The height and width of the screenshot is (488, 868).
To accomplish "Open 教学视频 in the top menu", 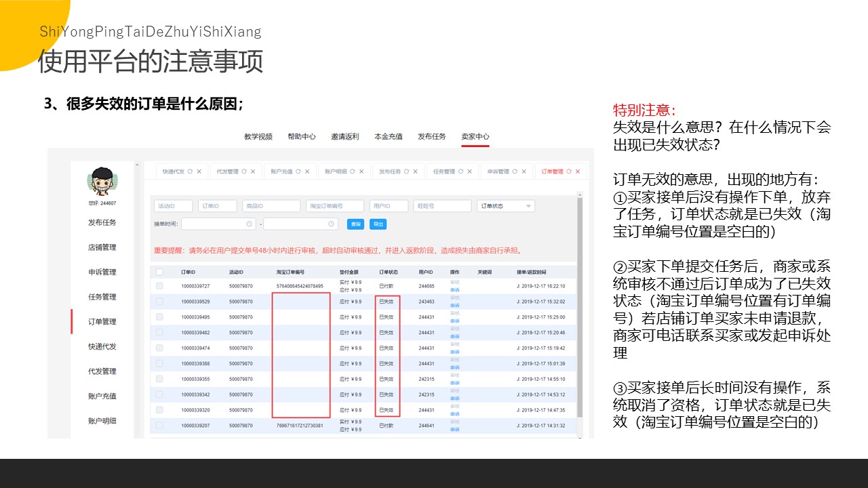I will pos(258,136).
